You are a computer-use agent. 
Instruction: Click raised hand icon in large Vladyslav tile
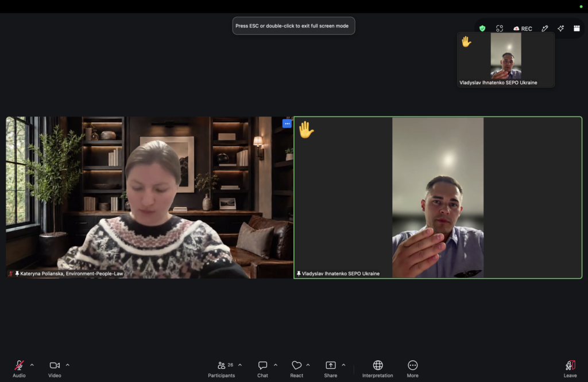click(306, 130)
